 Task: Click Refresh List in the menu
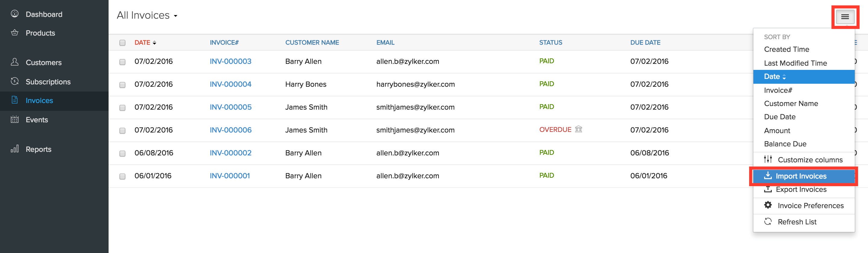[x=797, y=222]
